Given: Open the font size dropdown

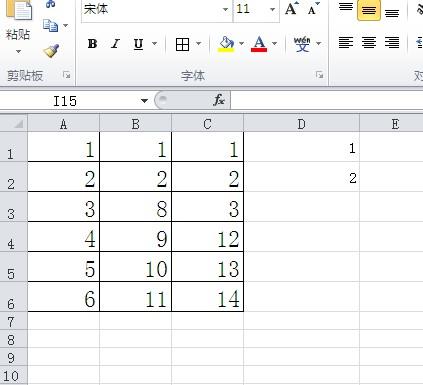Looking at the screenshot, I should [x=272, y=9].
